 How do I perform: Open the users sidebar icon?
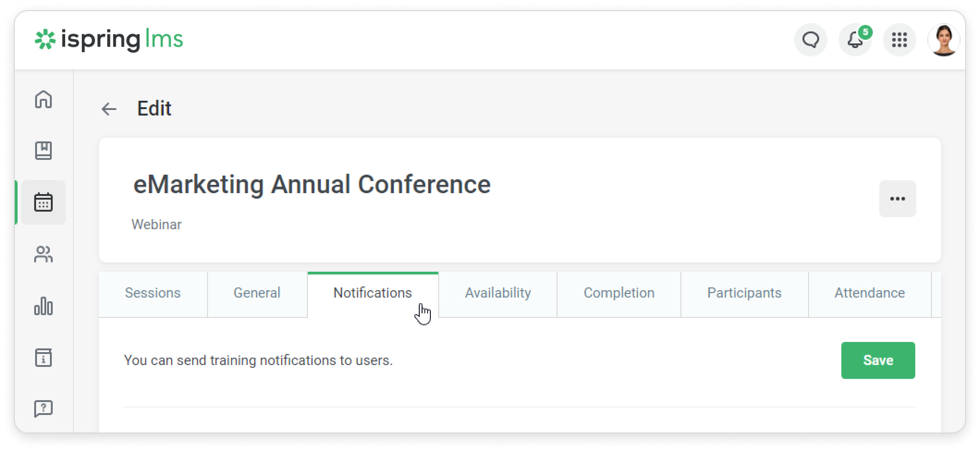[x=43, y=254]
